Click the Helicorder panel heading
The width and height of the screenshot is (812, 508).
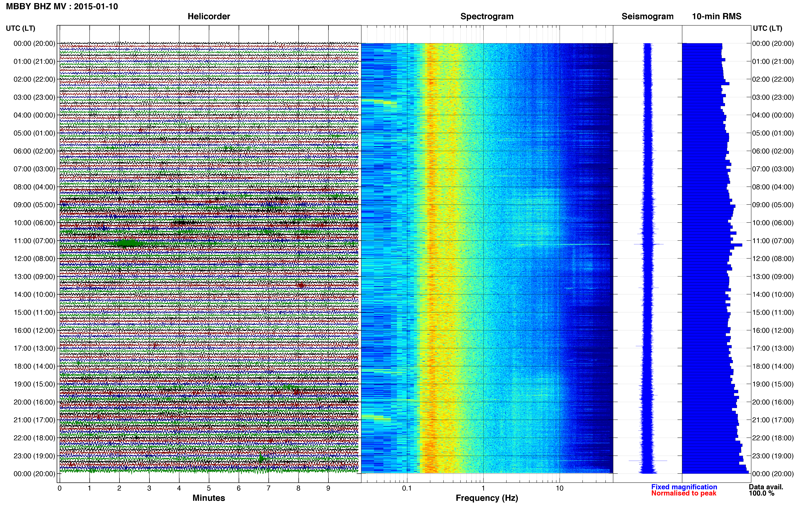(x=209, y=16)
